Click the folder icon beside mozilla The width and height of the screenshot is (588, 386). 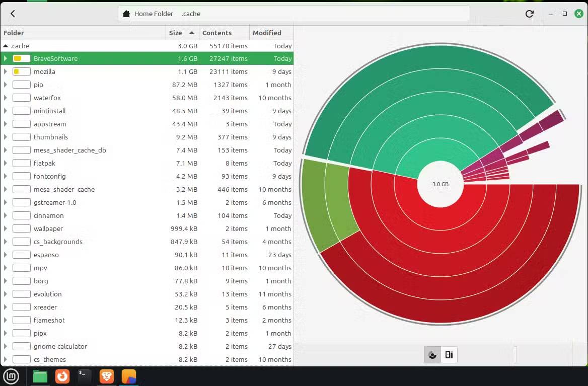point(21,71)
